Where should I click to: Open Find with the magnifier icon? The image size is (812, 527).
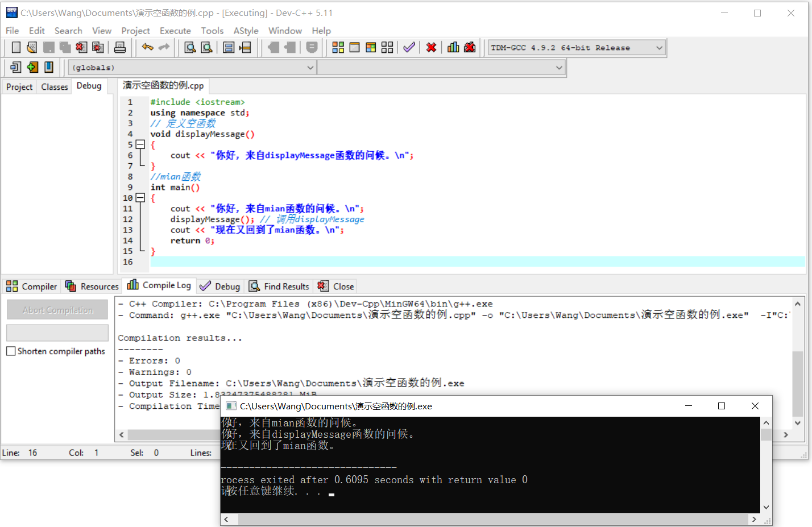(x=190, y=48)
